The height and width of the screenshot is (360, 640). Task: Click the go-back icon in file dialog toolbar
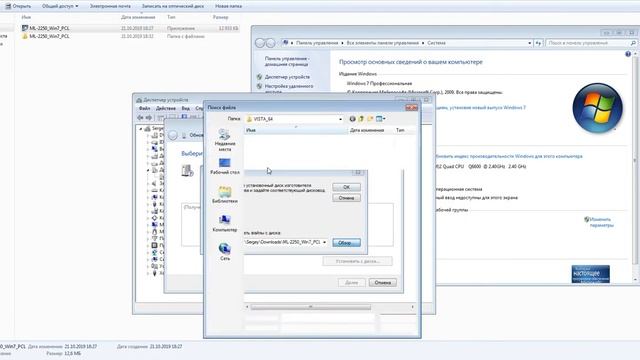coord(352,119)
